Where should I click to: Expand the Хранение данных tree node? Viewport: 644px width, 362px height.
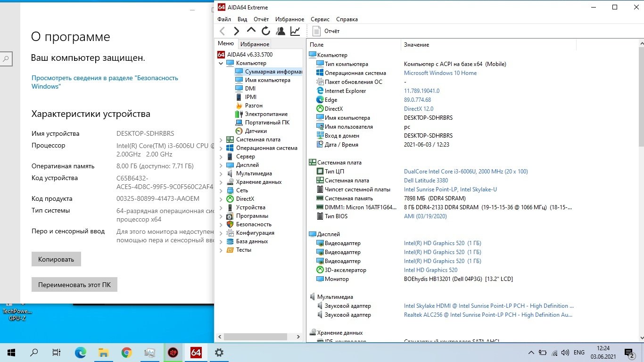221,182
